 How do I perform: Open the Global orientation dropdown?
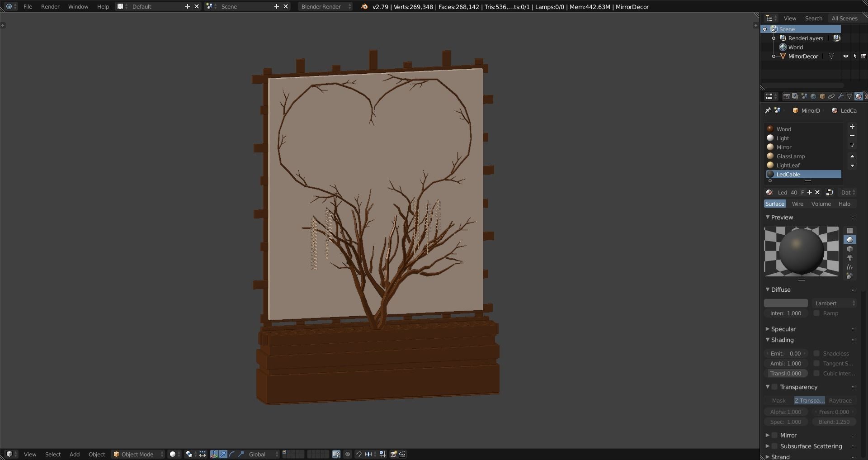pos(262,454)
